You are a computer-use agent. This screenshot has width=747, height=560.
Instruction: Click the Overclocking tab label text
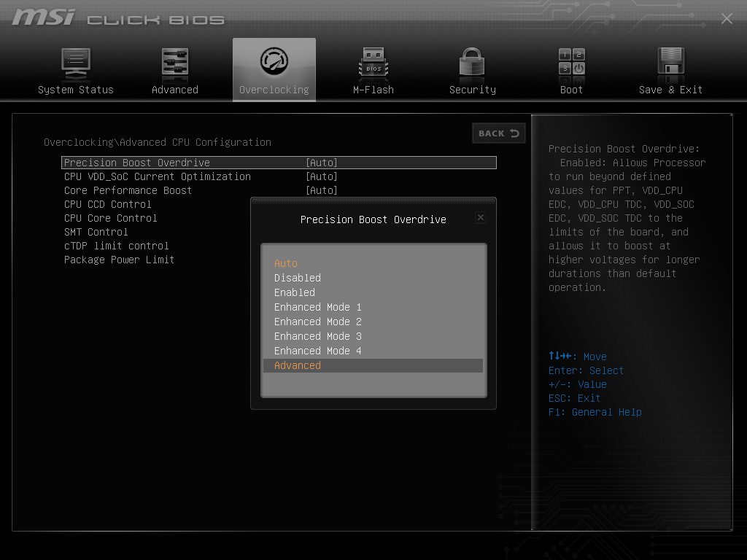tap(274, 90)
